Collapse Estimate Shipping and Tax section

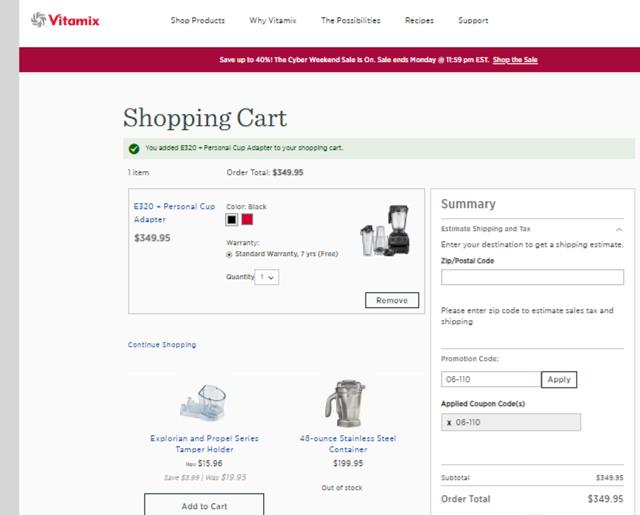click(x=619, y=229)
